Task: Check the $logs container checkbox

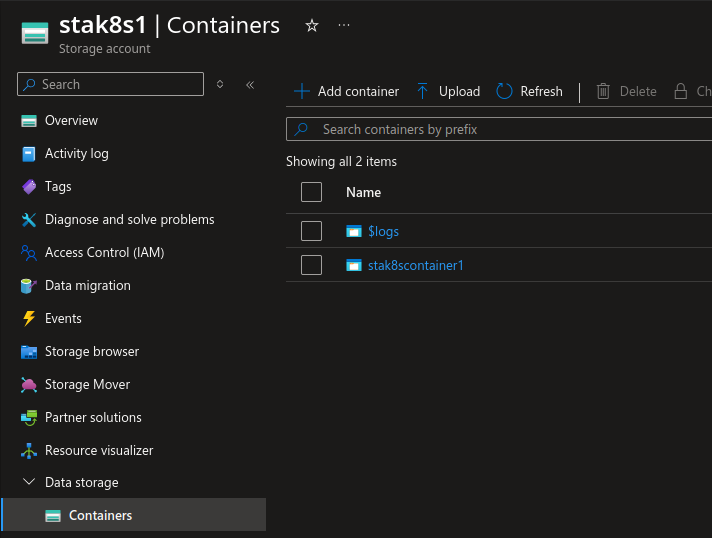Action: (312, 231)
